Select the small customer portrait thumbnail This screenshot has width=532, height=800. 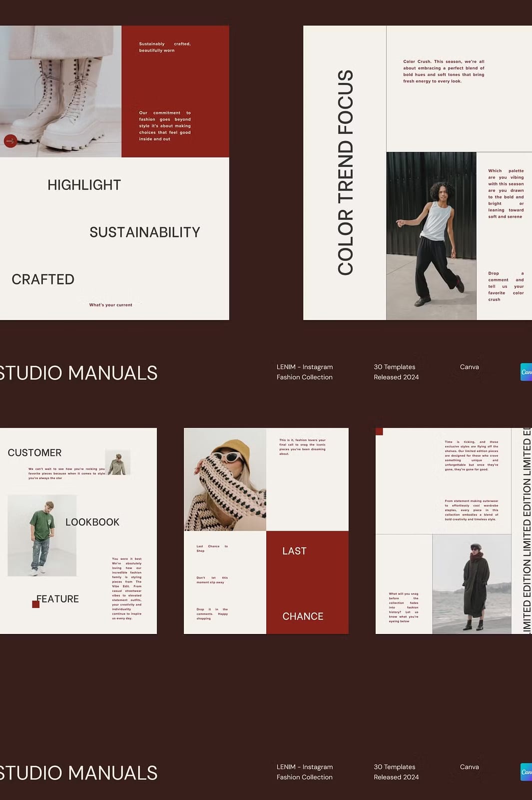pyautogui.click(x=118, y=461)
